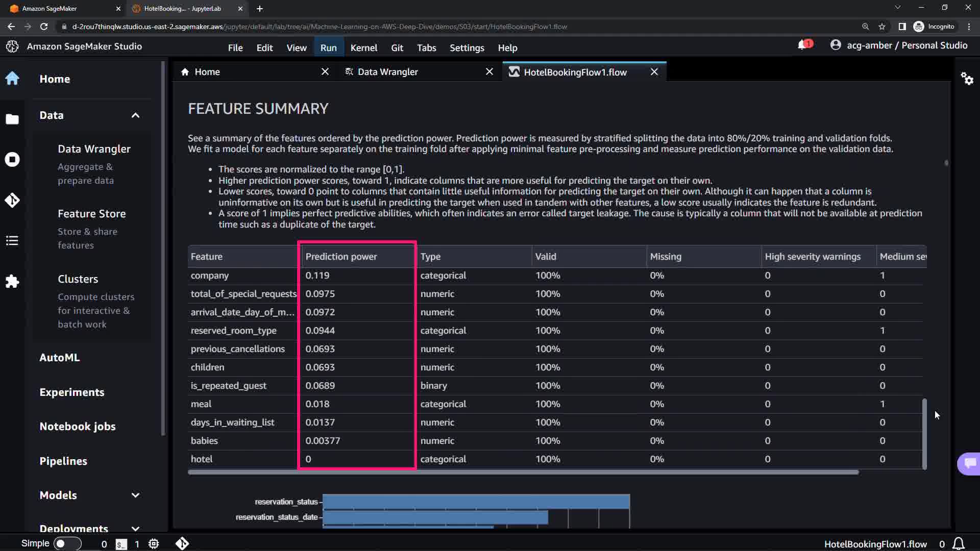The image size is (980, 551).
Task: Close the HotelBookingFlow1.flow tab
Action: coord(654,72)
